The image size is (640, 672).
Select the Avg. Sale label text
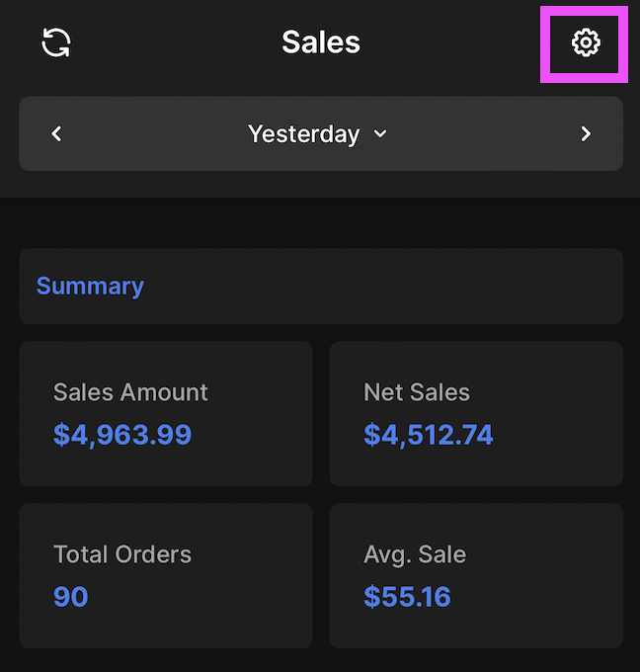(415, 555)
